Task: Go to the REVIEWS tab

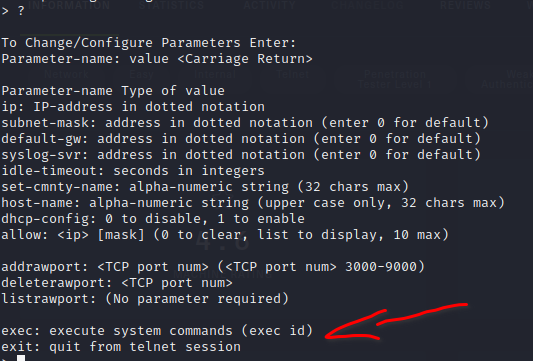Action: coord(465,5)
